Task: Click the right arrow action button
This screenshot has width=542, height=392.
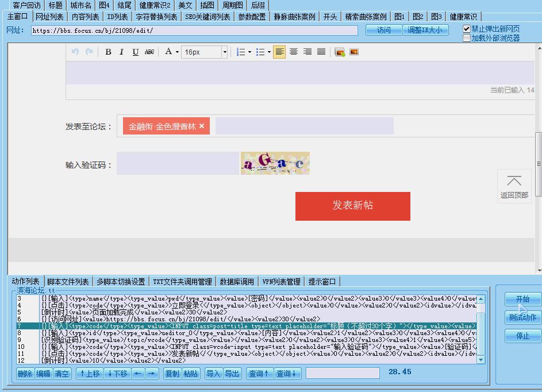Action: 152,374
